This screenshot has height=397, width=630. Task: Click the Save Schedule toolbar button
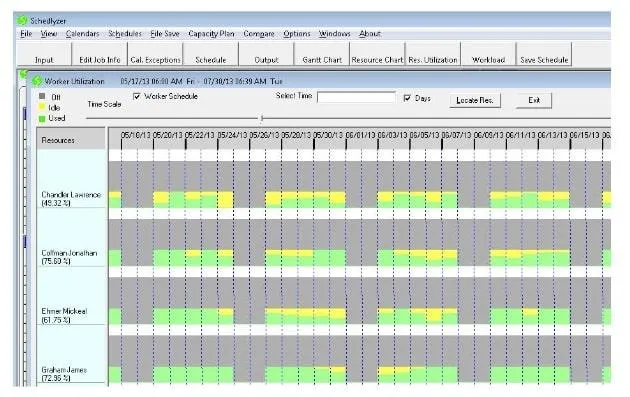pos(544,54)
